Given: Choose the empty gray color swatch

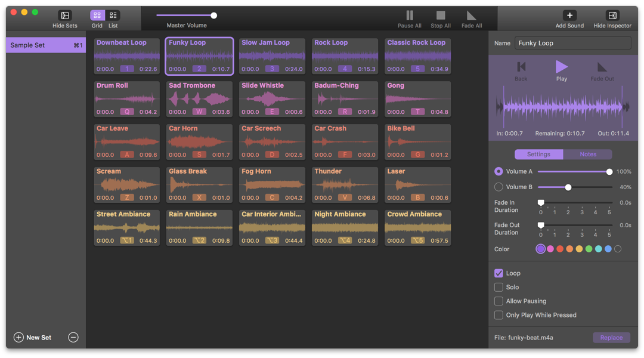Looking at the screenshot, I should pos(618,249).
